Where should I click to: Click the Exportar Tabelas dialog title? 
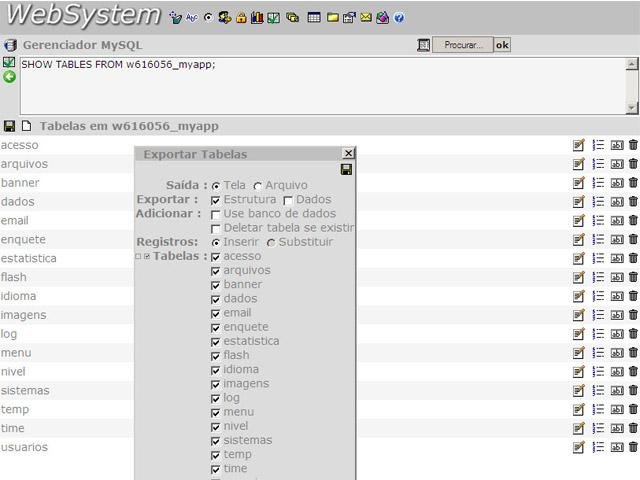click(195, 154)
